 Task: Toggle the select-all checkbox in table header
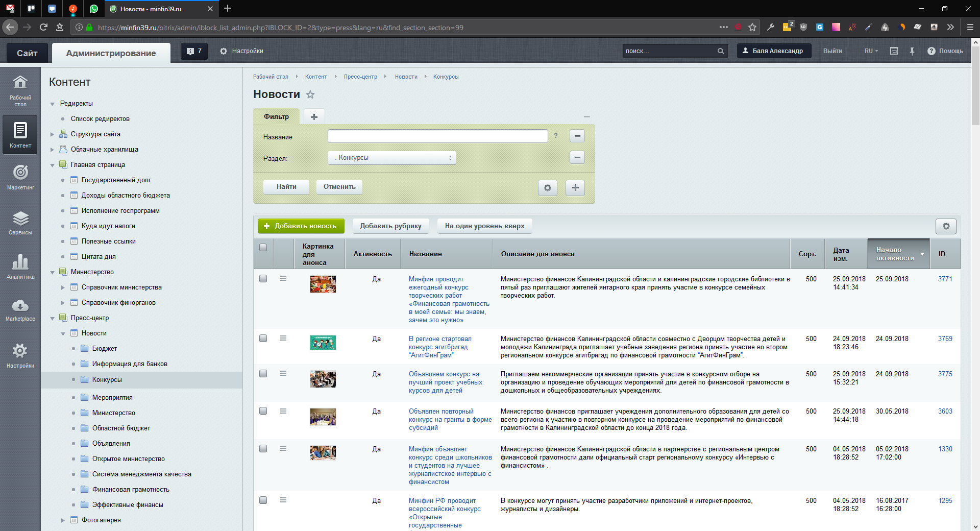[x=263, y=248]
